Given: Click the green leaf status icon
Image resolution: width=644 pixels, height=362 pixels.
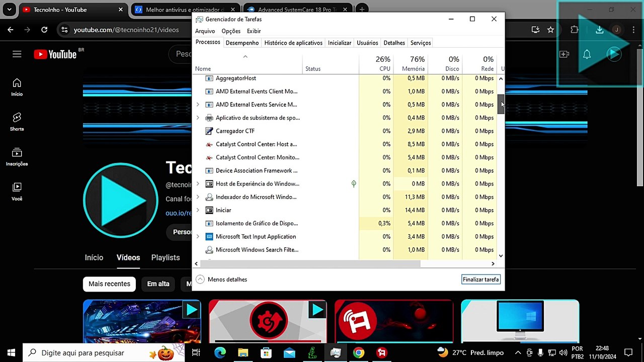Looking at the screenshot, I should coord(354,184).
